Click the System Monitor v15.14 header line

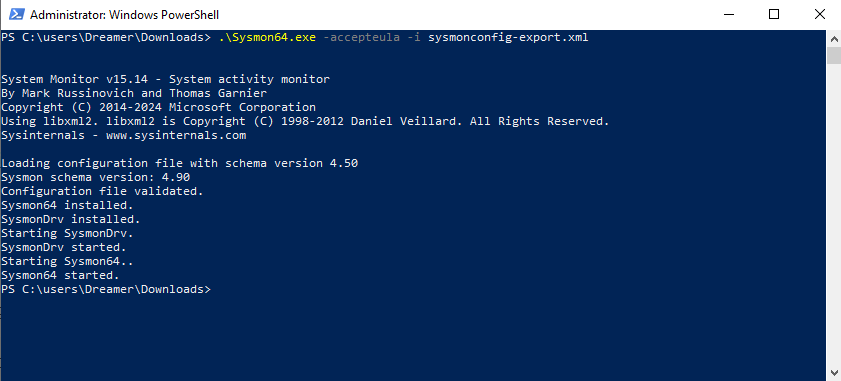pyautogui.click(x=165, y=79)
